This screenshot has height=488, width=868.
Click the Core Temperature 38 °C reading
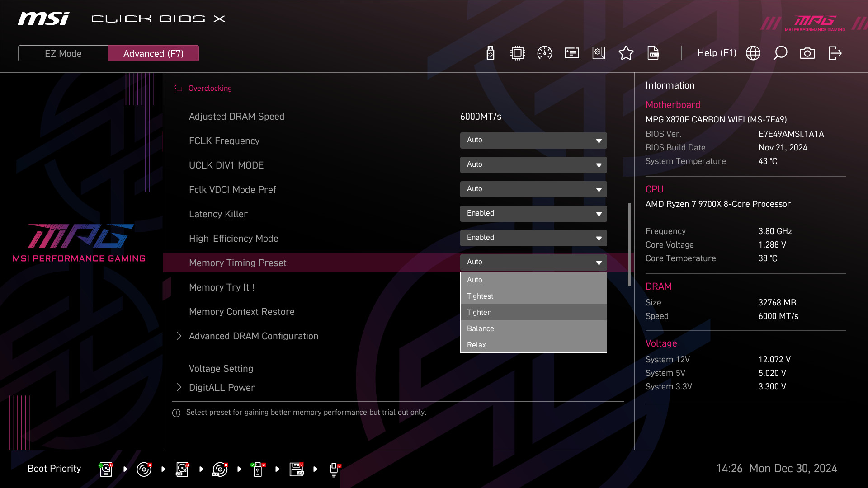click(768, 258)
